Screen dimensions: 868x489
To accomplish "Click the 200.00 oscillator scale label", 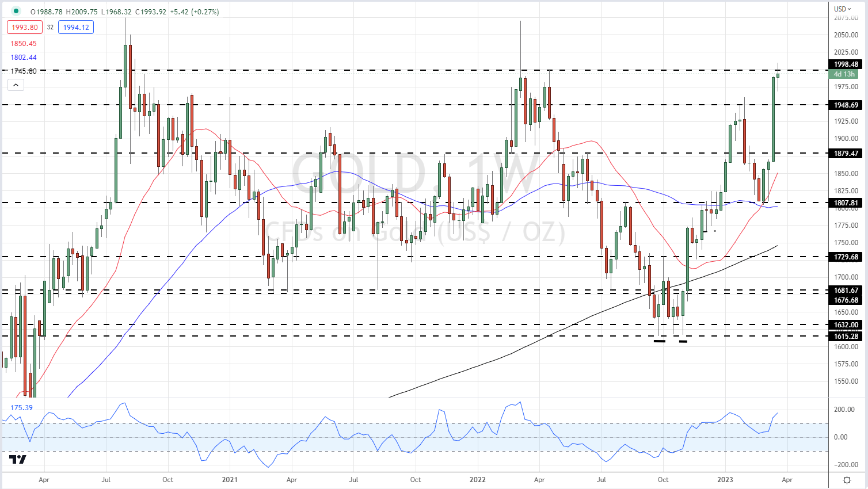I will coord(844,410).
